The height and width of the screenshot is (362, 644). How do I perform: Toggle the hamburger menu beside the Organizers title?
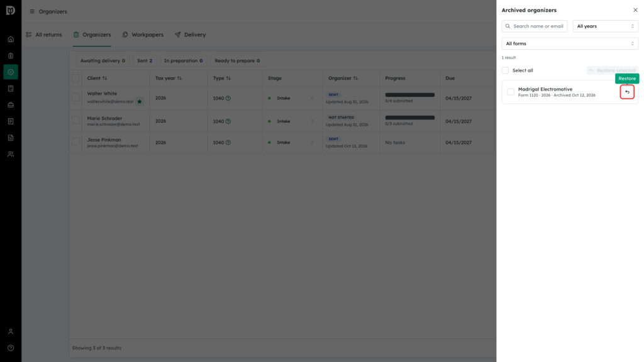click(x=32, y=11)
